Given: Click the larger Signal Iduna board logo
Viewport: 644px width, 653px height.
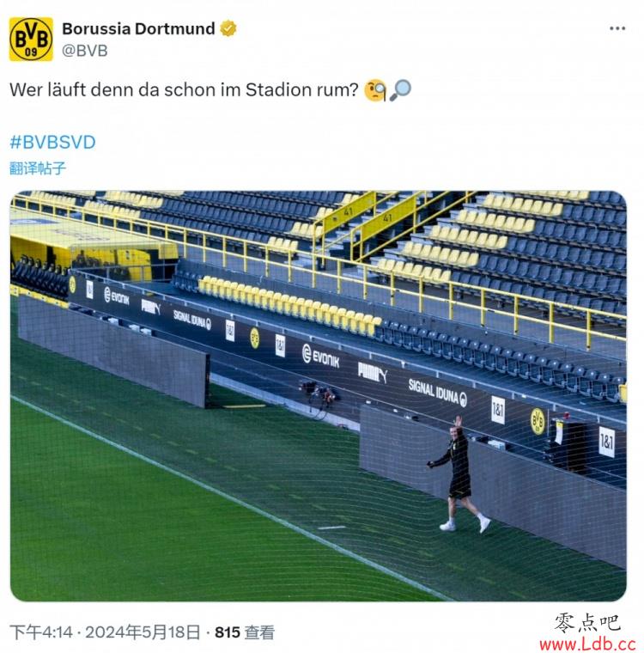Looking at the screenshot, I should click(438, 393).
